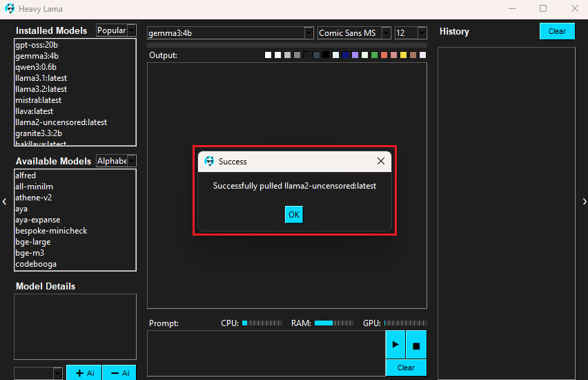Click the Heavy Lama app icon in title bar
This screenshot has width=588, height=380.
click(10, 8)
